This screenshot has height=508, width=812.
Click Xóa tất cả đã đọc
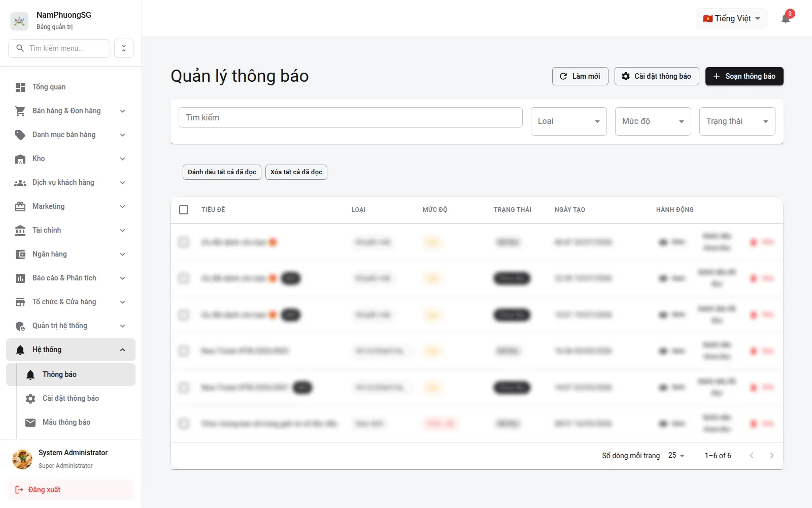[x=296, y=172]
